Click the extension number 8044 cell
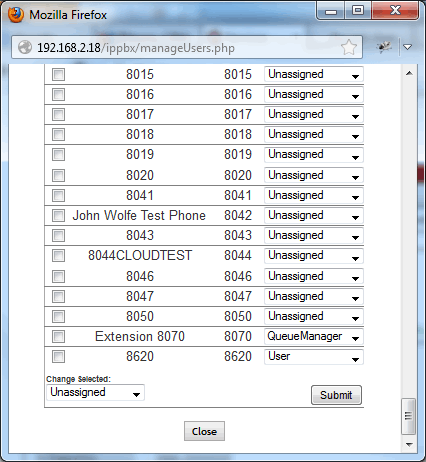This screenshot has width=426, height=462. (x=238, y=256)
